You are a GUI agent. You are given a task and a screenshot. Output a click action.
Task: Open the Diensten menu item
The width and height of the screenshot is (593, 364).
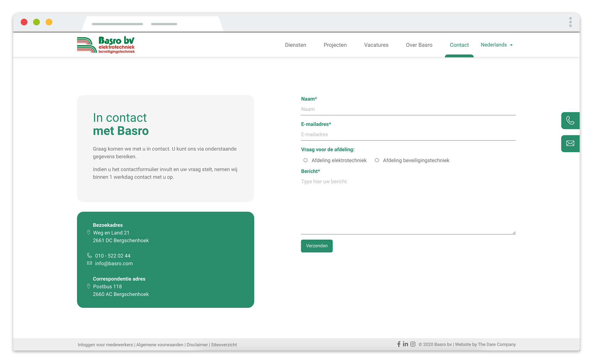click(296, 45)
